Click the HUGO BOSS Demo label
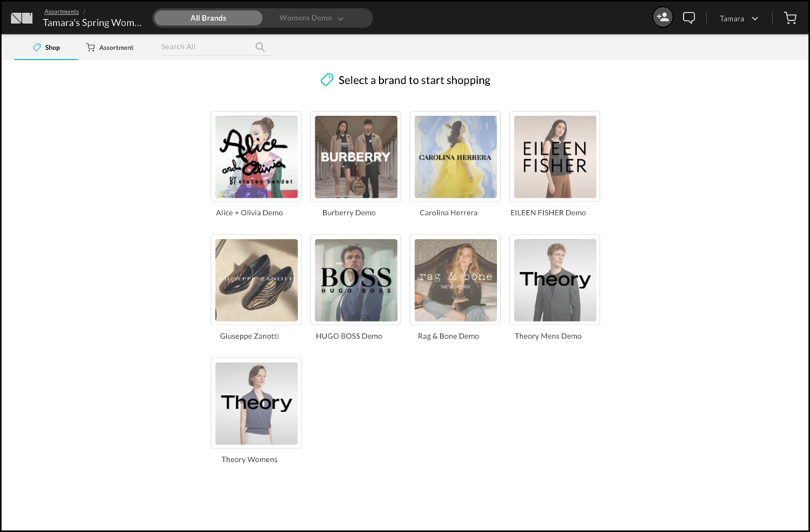This screenshot has height=532, width=810. pos(349,336)
